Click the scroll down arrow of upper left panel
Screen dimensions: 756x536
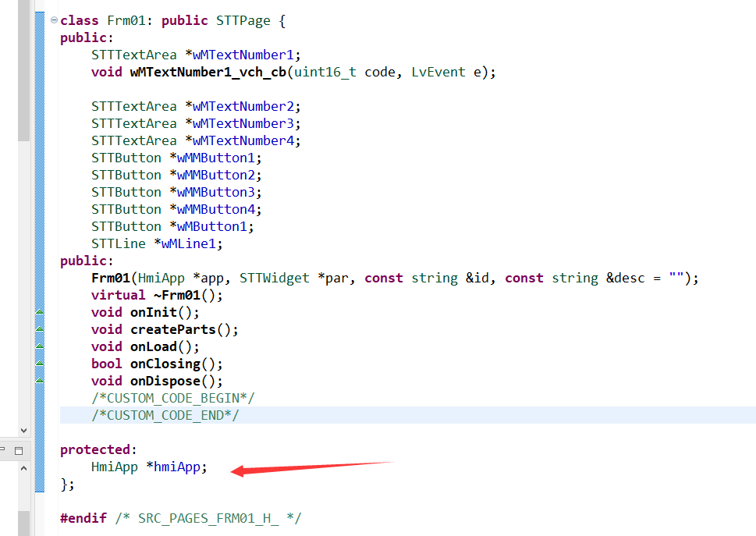coord(23,430)
